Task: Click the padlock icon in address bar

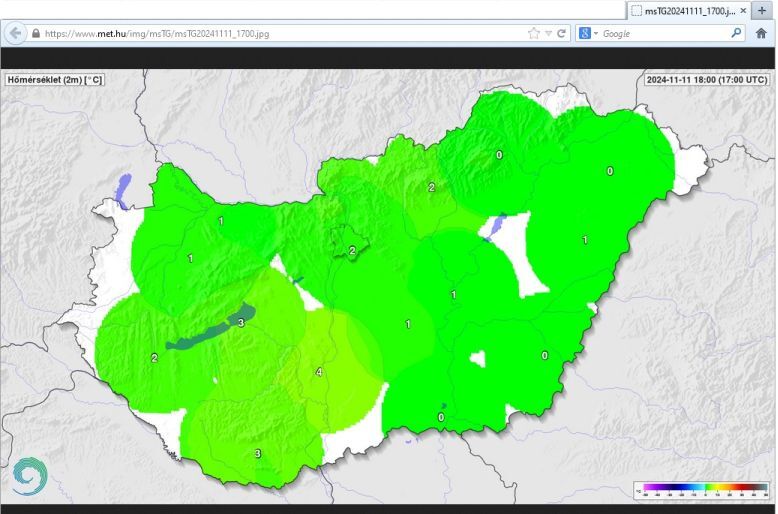Action: [36, 33]
